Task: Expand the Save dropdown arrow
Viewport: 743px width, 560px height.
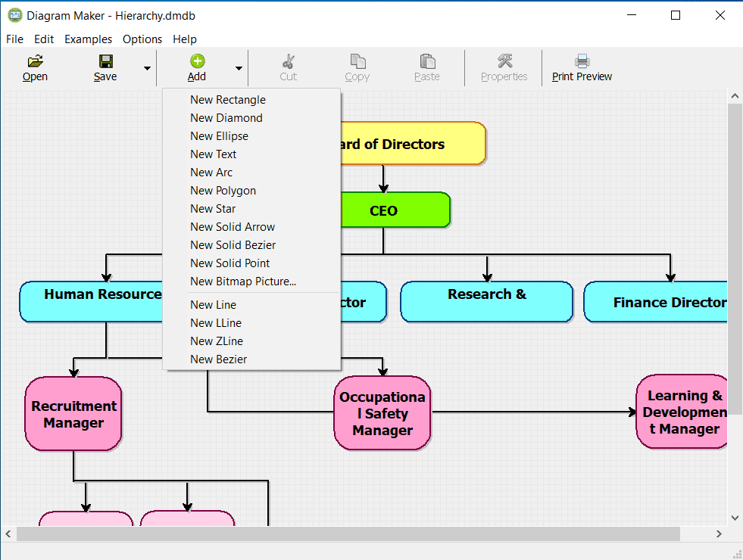Action: coord(148,68)
